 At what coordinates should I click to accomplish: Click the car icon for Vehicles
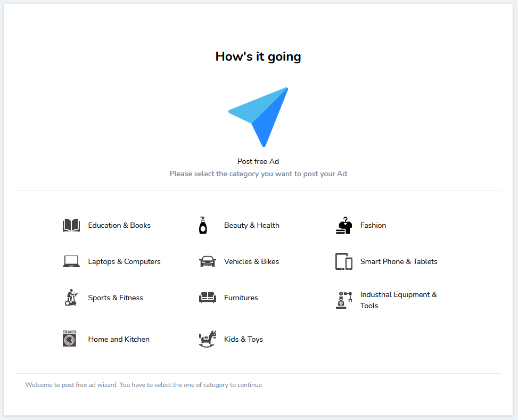tap(207, 261)
